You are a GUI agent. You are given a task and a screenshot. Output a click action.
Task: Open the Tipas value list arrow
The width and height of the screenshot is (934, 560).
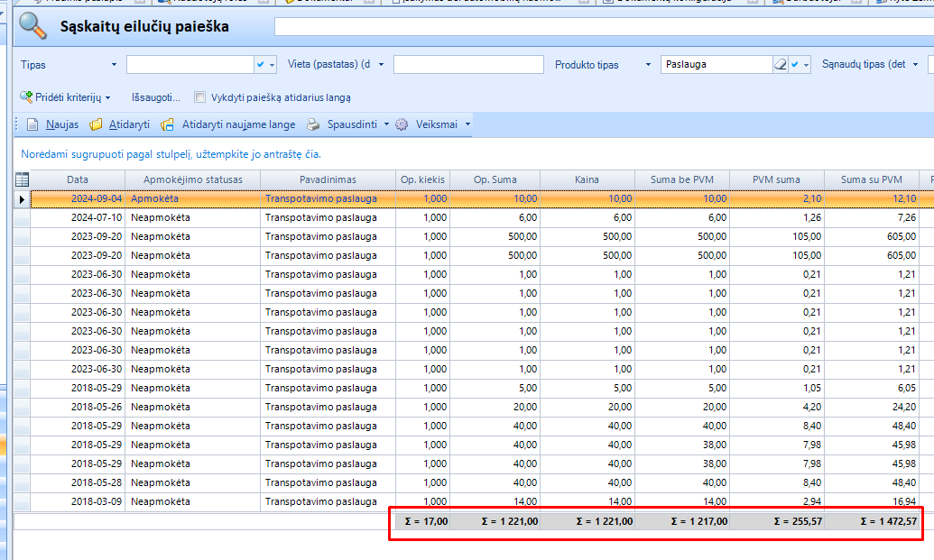pos(273,64)
